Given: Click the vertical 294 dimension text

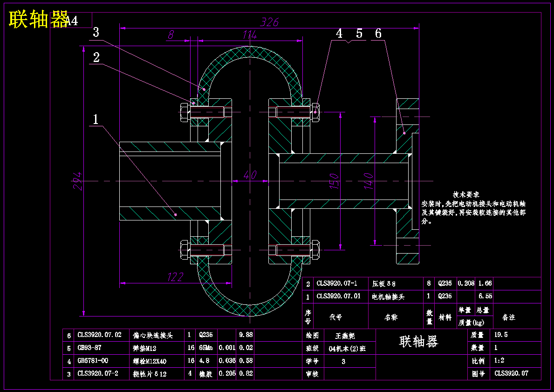Looking at the screenshot, I should coord(78,181).
